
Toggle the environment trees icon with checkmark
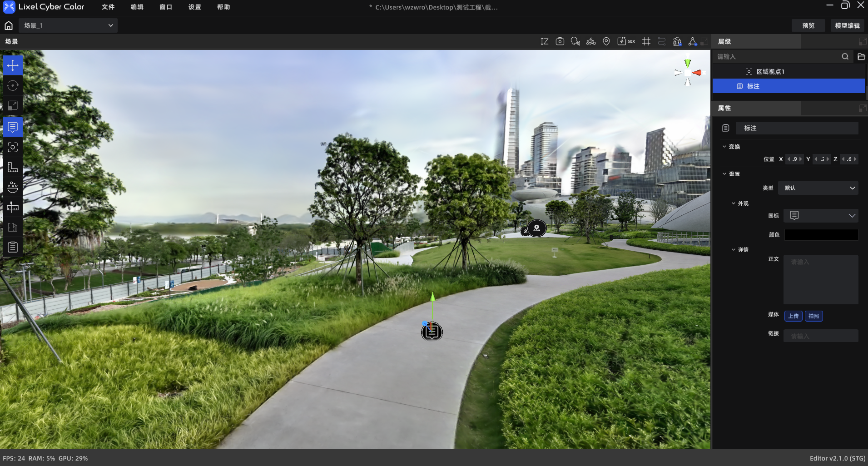677,41
